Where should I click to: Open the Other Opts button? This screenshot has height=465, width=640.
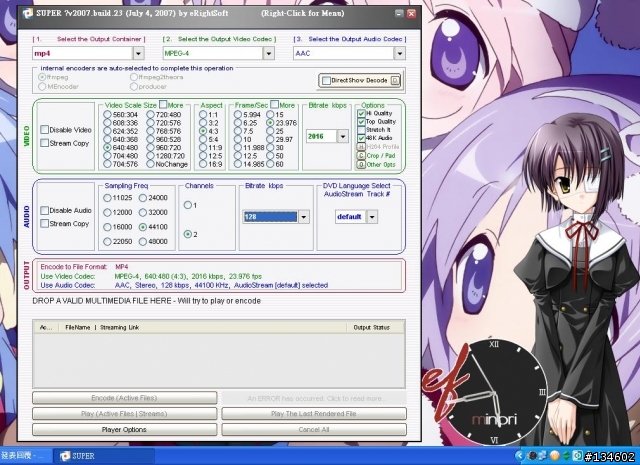361,165
